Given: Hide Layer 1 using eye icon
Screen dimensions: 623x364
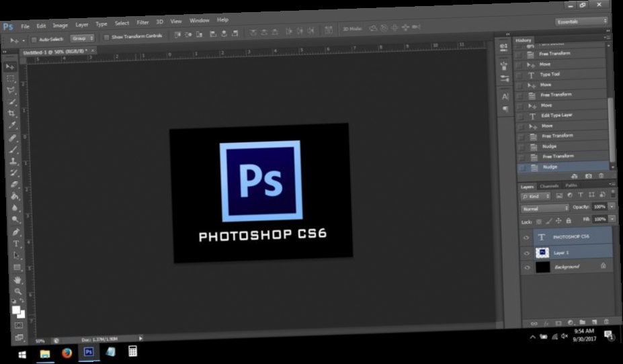Looking at the screenshot, I should pos(527,253).
